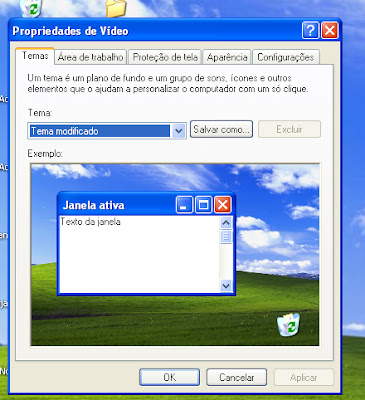Click the Help question mark button in title bar
Viewport: 365px width, 400px height.
click(310, 31)
